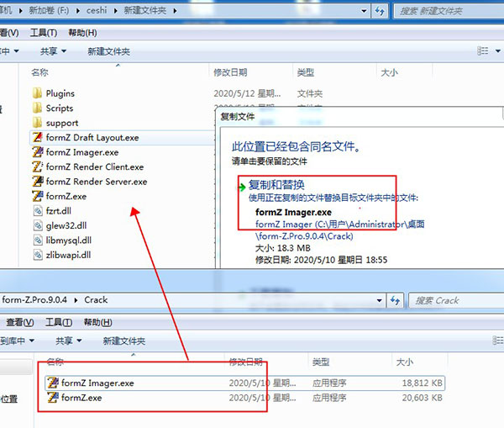This screenshot has width=504, height=428.
Task: Focus the 搜索 新建文件夹 search box
Action: tap(449, 11)
